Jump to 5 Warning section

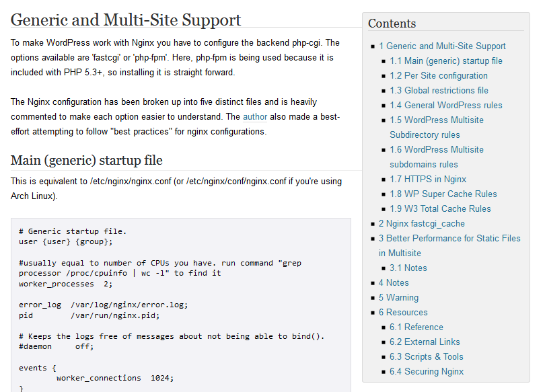coord(399,298)
